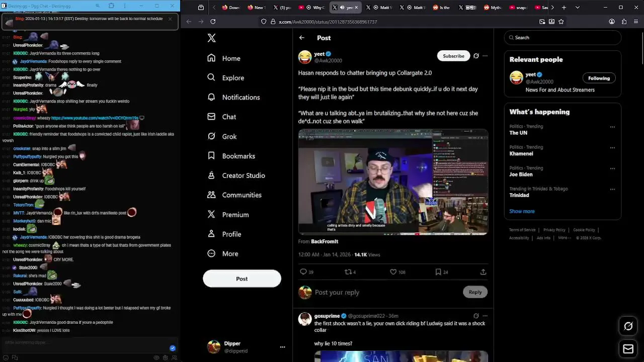Open Premium in the sidebar
The width and height of the screenshot is (644, 362).
(228, 215)
